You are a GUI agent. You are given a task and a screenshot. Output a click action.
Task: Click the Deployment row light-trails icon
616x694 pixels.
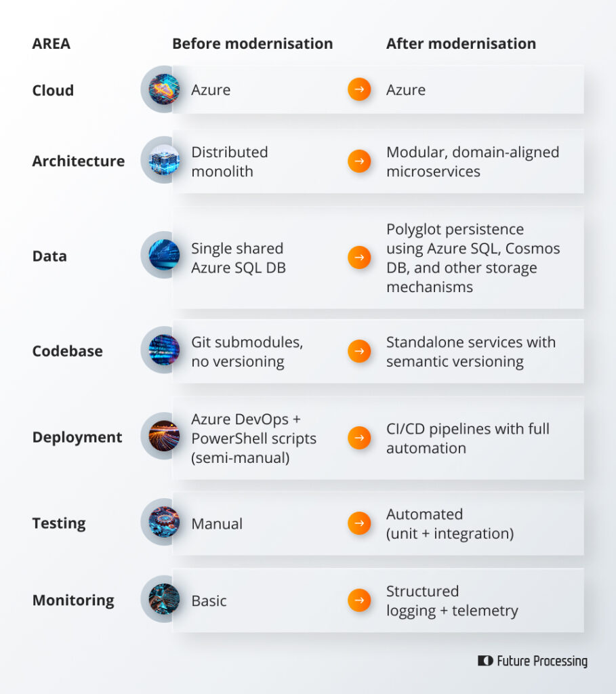pos(164,436)
